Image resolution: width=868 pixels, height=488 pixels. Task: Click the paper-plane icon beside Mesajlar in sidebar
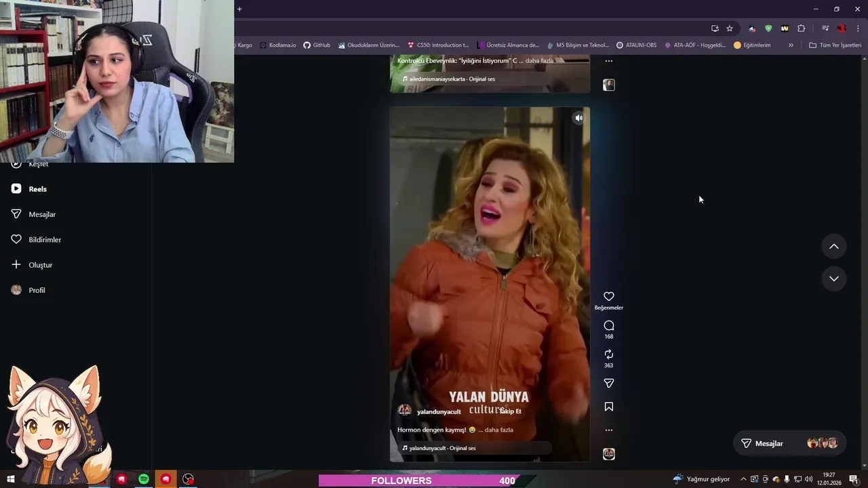[x=16, y=213]
